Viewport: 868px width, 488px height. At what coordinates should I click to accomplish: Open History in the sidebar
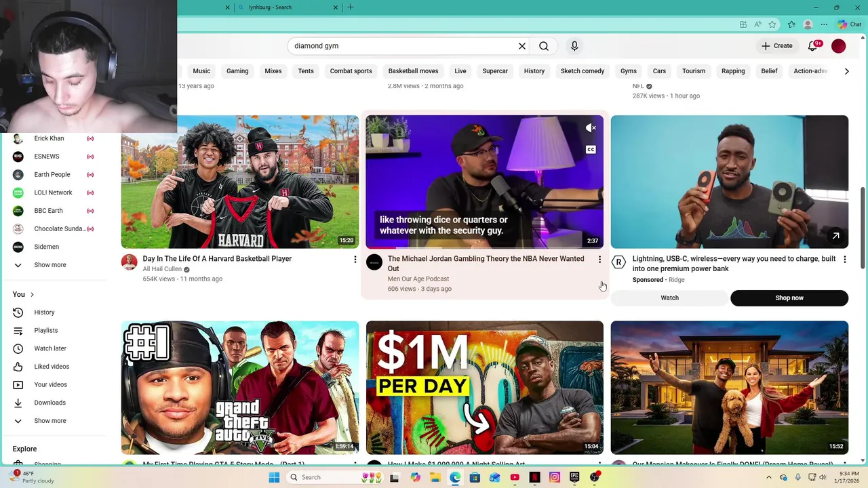(x=54, y=312)
